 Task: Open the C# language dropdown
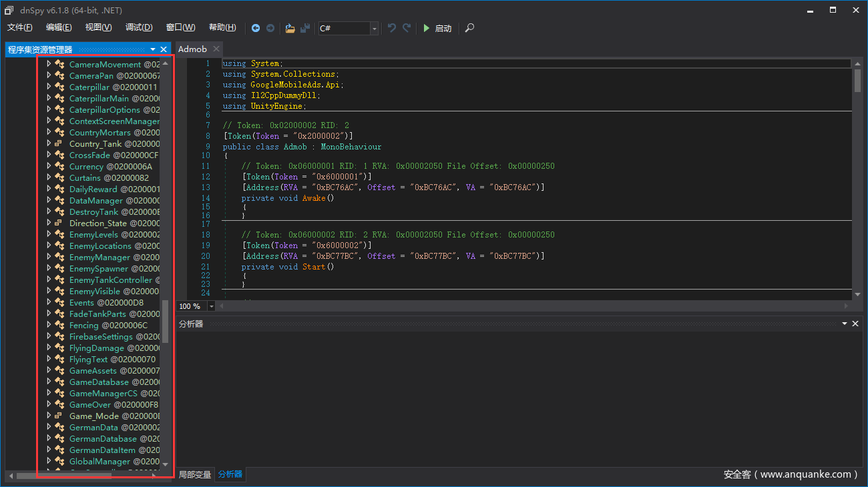374,28
